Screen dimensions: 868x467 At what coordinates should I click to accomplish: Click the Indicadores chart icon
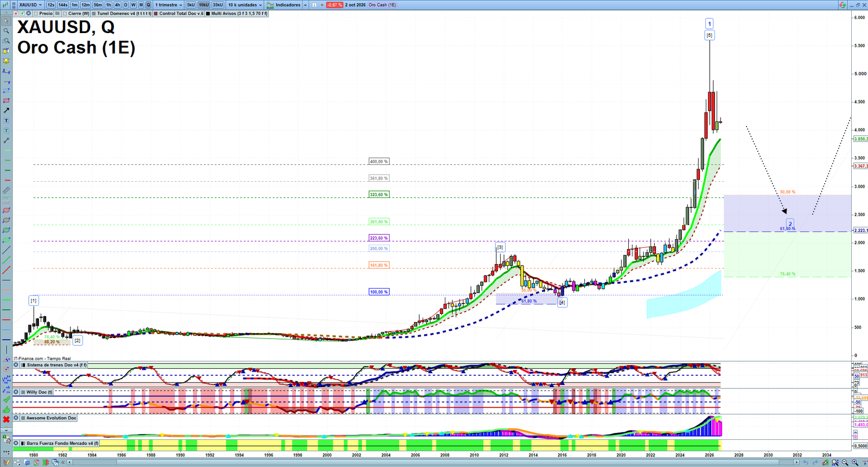pyautogui.click(x=270, y=5)
